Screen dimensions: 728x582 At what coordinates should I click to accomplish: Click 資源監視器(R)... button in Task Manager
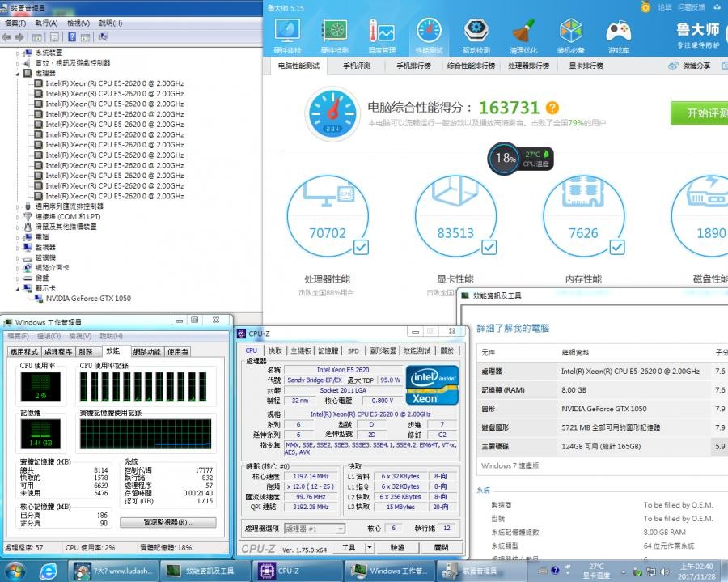tap(168, 523)
